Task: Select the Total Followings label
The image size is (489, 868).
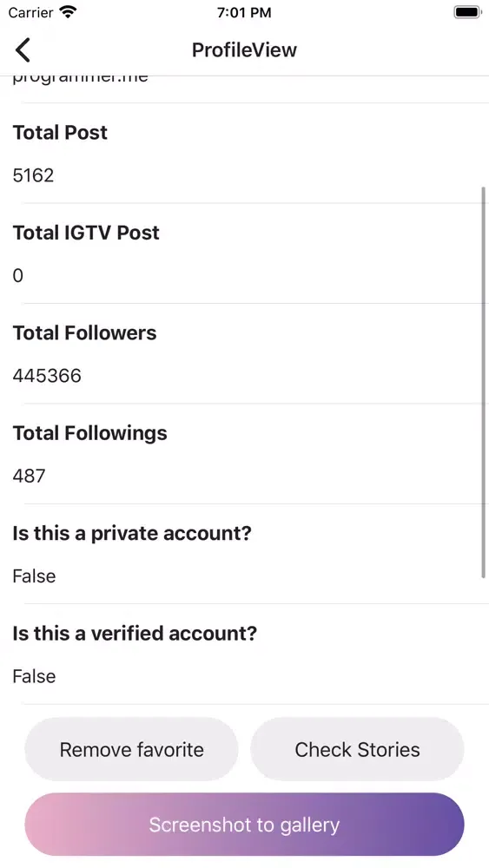Action: (x=89, y=433)
